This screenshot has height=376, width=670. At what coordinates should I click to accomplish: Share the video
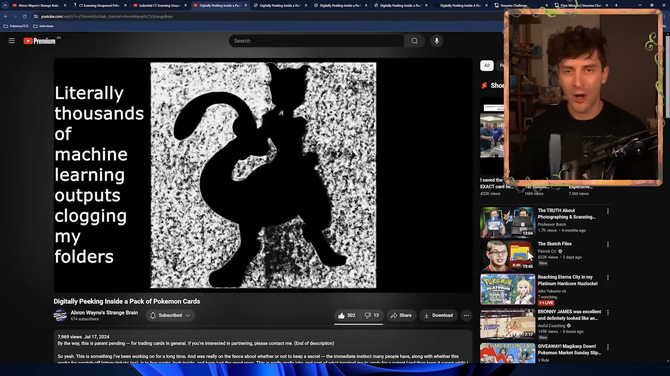coord(401,315)
